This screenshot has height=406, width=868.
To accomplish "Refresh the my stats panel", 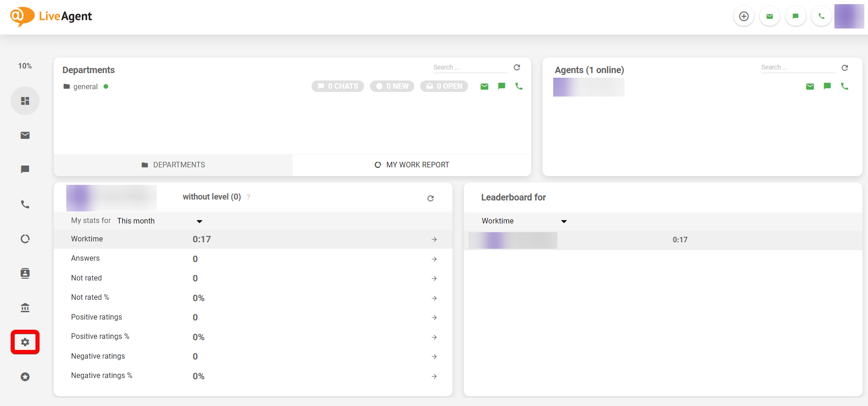I will [430, 198].
